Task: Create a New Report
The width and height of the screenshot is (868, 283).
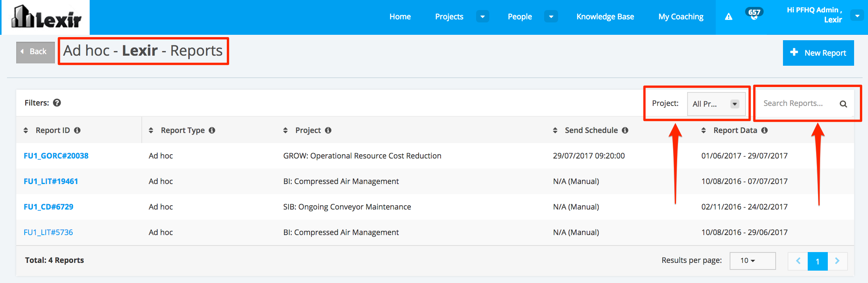Action: (x=818, y=53)
